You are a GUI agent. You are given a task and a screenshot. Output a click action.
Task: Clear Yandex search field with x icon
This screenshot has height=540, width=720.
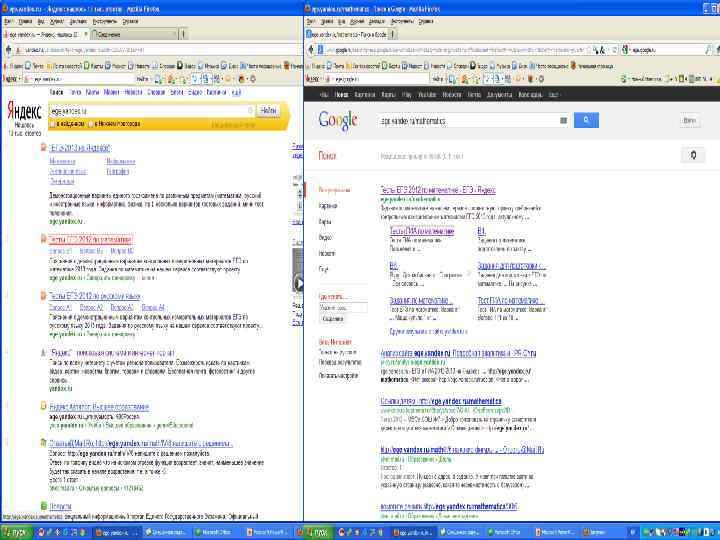click(x=250, y=110)
